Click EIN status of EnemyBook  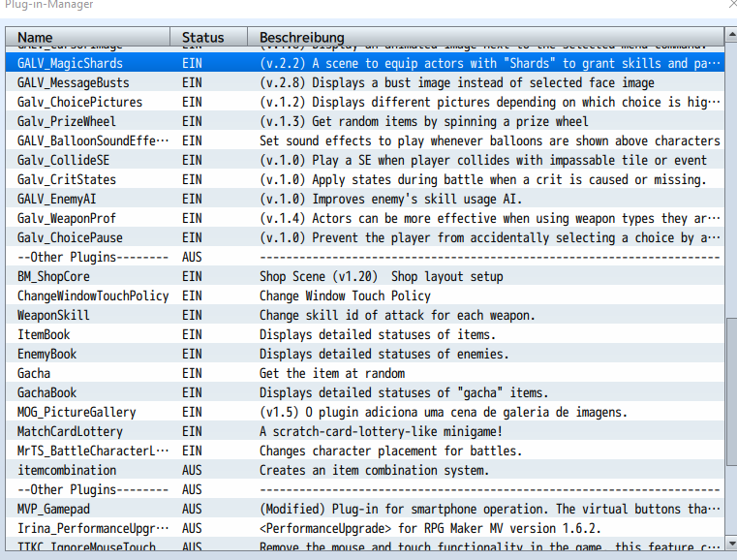point(193,354)
